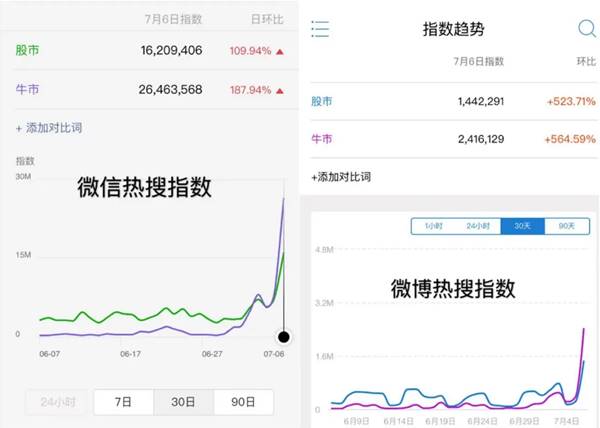
Task: Click value 1,442,291
Action: [481, 101]
